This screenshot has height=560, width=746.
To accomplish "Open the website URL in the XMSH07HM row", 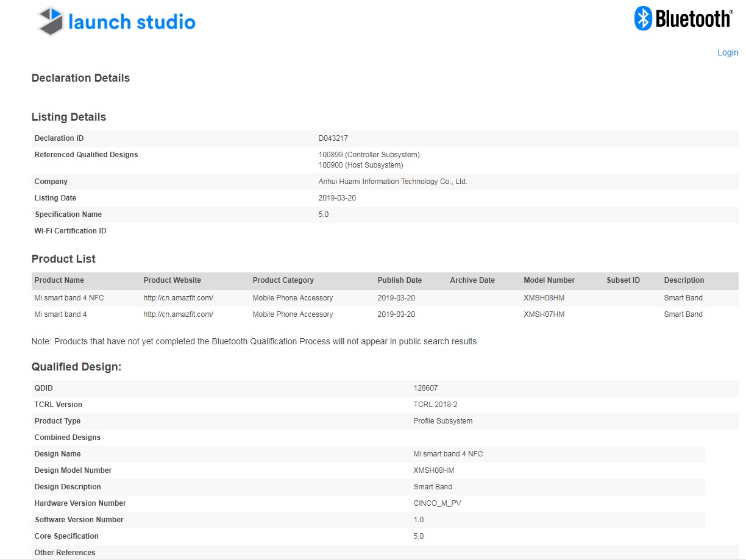I will [179, 314].
